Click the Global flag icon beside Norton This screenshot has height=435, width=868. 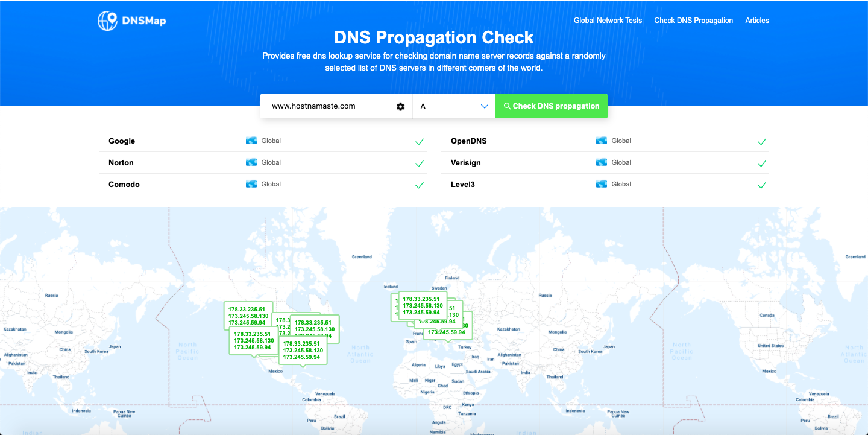click(x=251, y=162)
